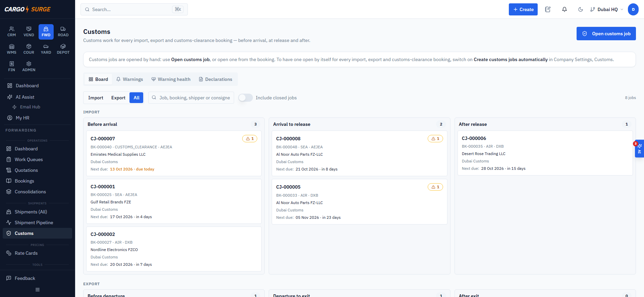644x297 pixels.
Task: Switch to the Warning health tab
Action: point(171,79)
